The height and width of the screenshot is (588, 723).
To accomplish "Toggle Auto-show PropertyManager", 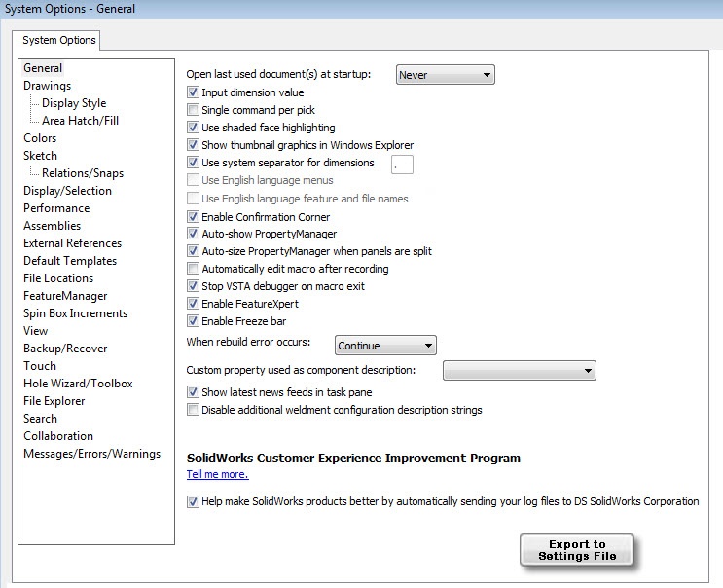I will (x=193, y=234).
